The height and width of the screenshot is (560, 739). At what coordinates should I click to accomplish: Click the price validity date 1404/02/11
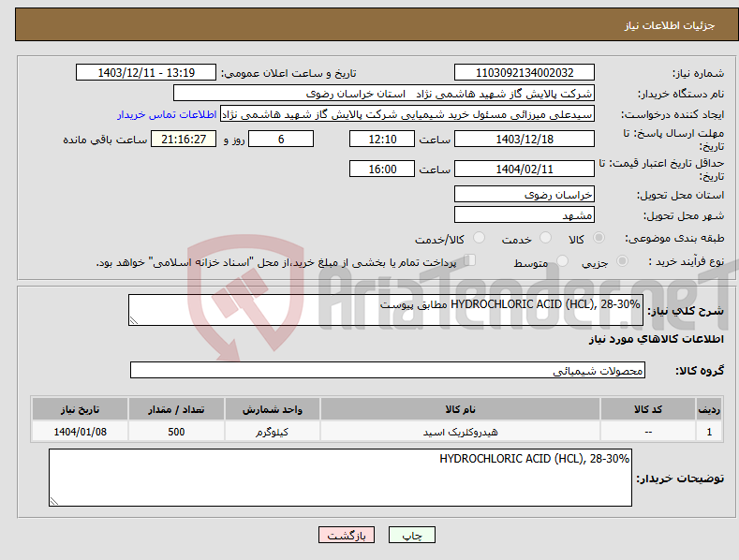click(525, 169)
